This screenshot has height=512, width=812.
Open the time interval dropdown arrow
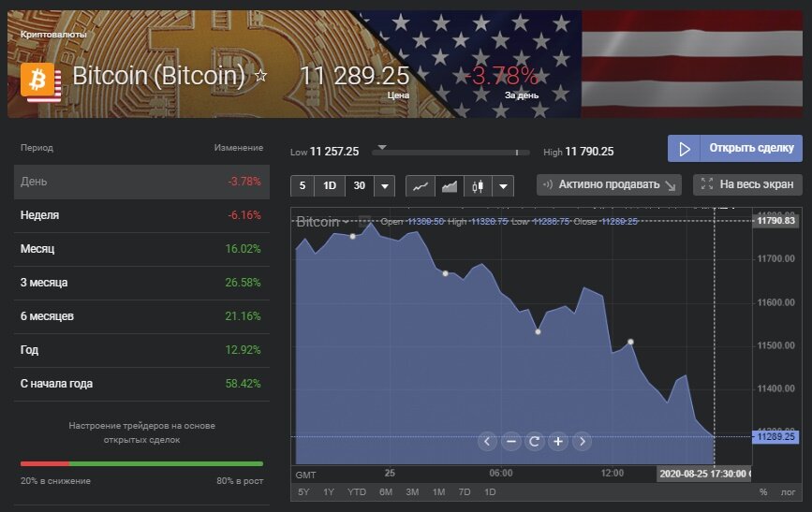click(383, 185)
